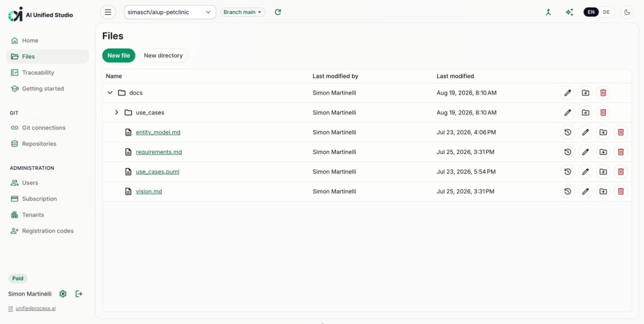Image resolution: width=644 pixels, height=324 pixels.
Task: Open Subscription page in sidebar
Action: click(48, 199)
